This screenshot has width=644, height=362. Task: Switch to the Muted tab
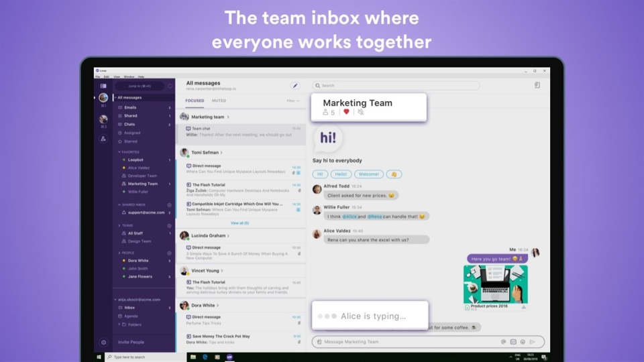pos(219,101)
